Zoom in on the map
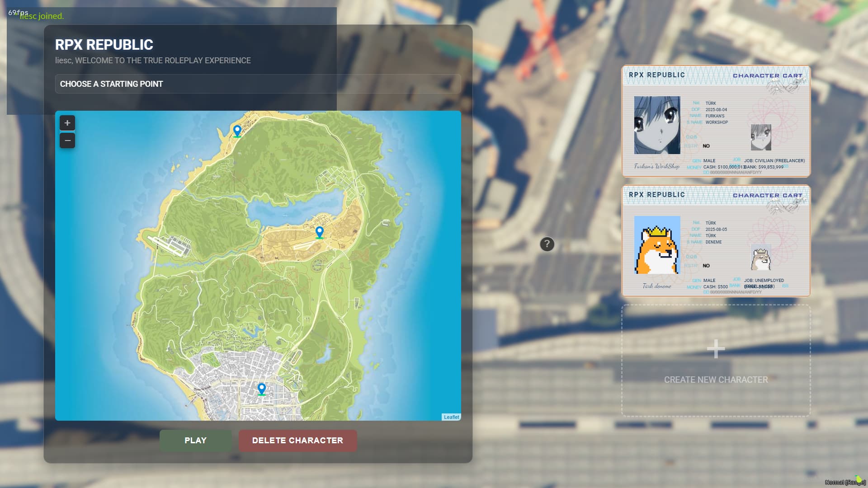Screen dimensions: 868x488 point(67,123)
